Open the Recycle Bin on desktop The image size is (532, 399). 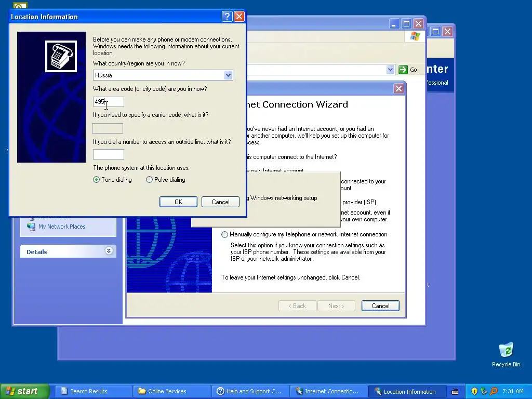click(506, 355)
